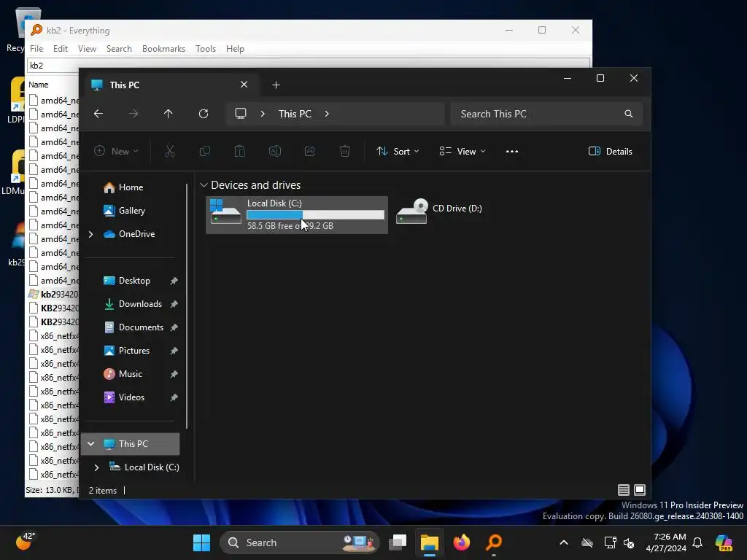Close the This PC tab
This screenshot has height=560, width=747.
(244, 85)
